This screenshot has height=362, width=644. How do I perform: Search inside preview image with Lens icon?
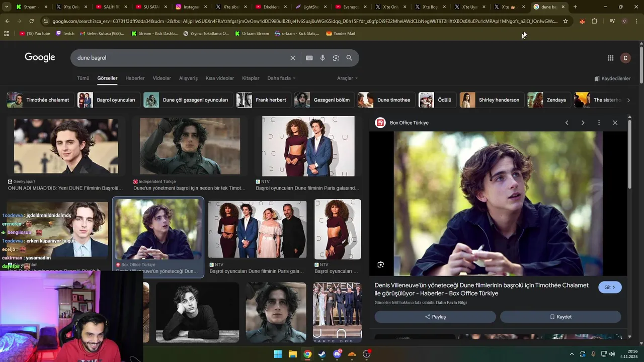[x=381, y=264]
